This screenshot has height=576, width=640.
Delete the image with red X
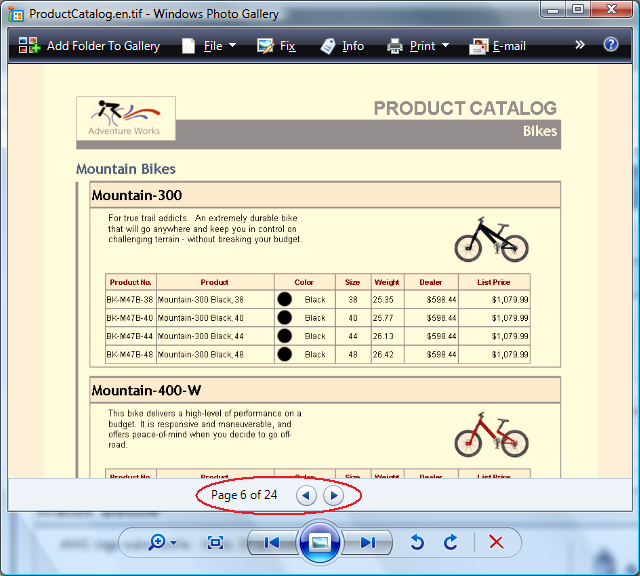(x=496, y=543)
